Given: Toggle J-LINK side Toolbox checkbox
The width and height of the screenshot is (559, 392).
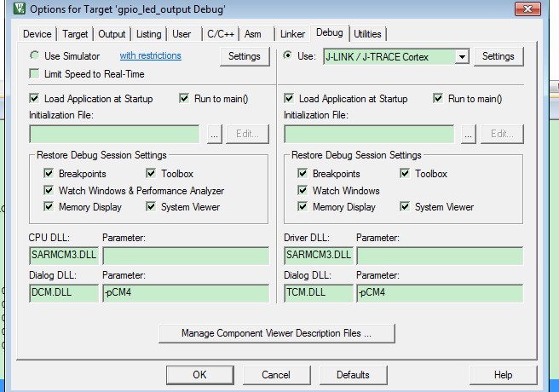Looking at the screenshot, I should 405,174.
